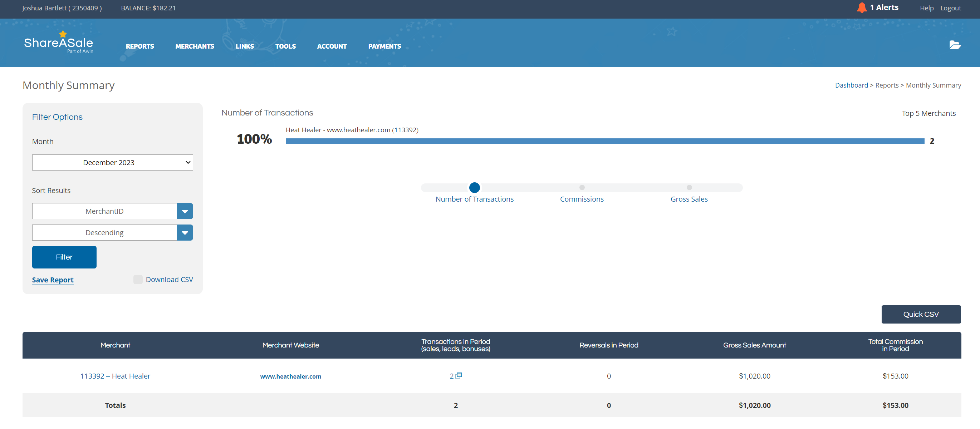Open the Month dropdown showing December 2023

112,162
